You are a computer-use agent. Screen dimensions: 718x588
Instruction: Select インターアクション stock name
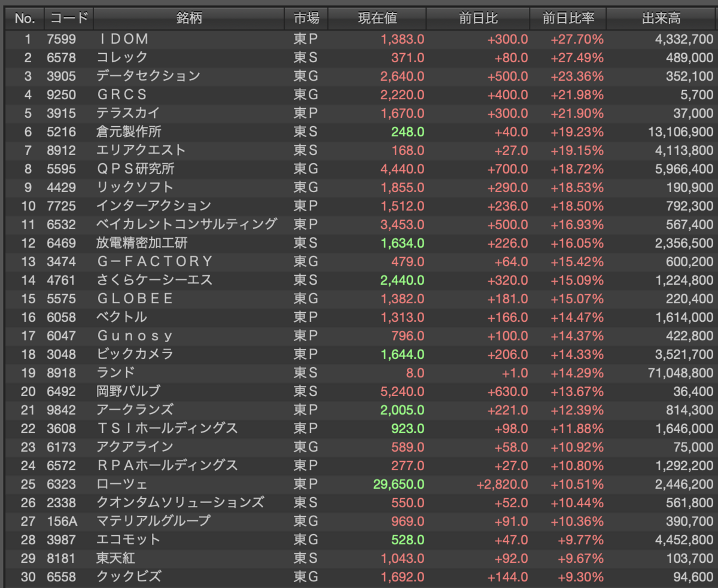(154, 206)
